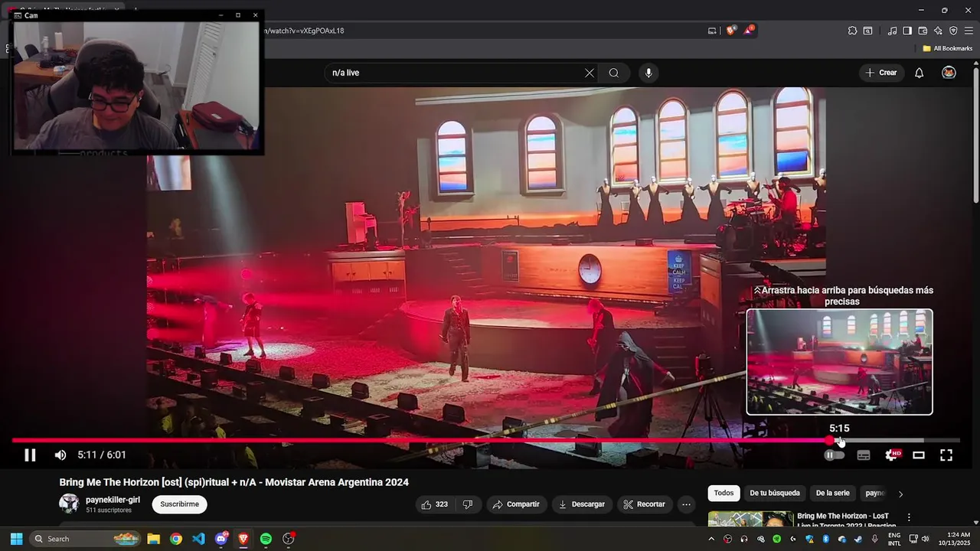This screenshot has width=980, height=551.
Task: Like the video with 323 likes
Action: (434, 504)
